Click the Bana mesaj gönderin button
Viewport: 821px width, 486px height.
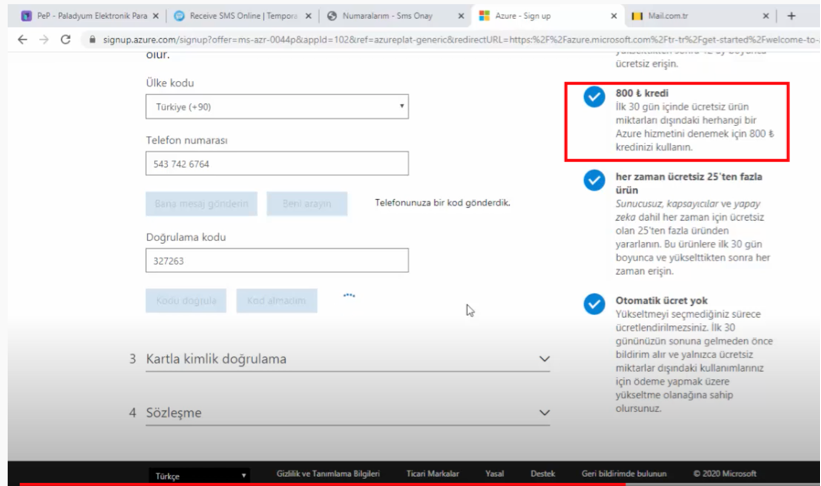tap(202, 204)
